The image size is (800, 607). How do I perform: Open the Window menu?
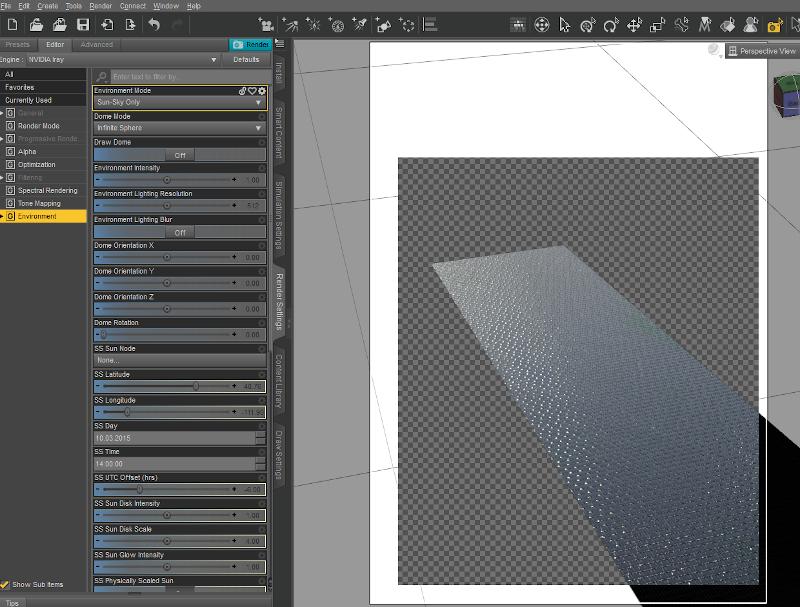coord(166,6)
